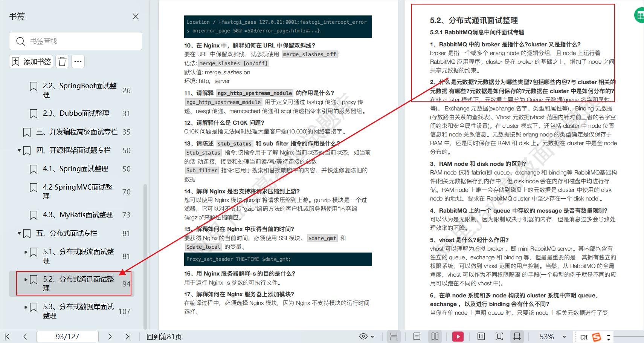Image resolution: width=644 pixels, height=343 pixels.
Task: Click question 5、vhost 是什么?起什么作用?
Action: [469, 240]
